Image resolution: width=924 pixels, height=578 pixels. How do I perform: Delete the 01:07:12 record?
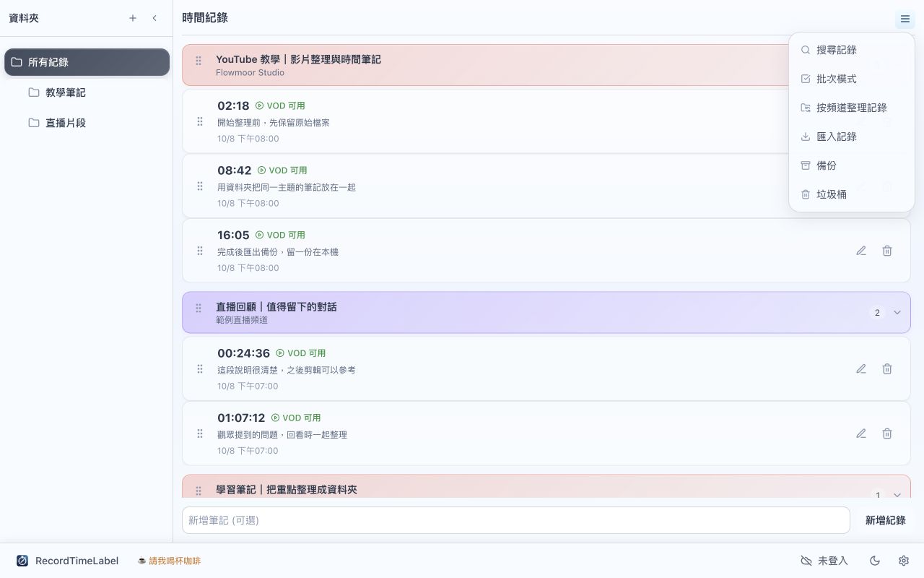coord(887,433)
